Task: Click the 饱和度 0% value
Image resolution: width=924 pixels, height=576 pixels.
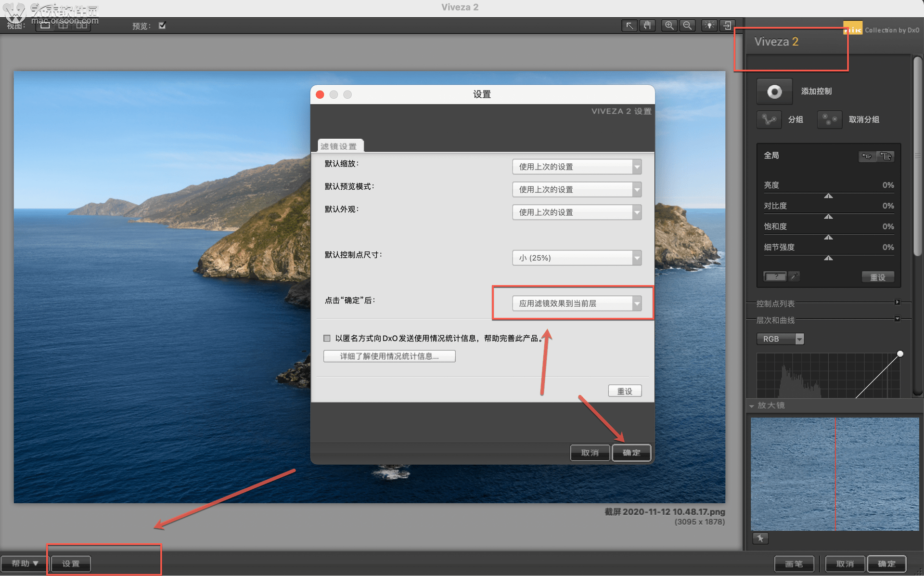Action: point(888,226)
